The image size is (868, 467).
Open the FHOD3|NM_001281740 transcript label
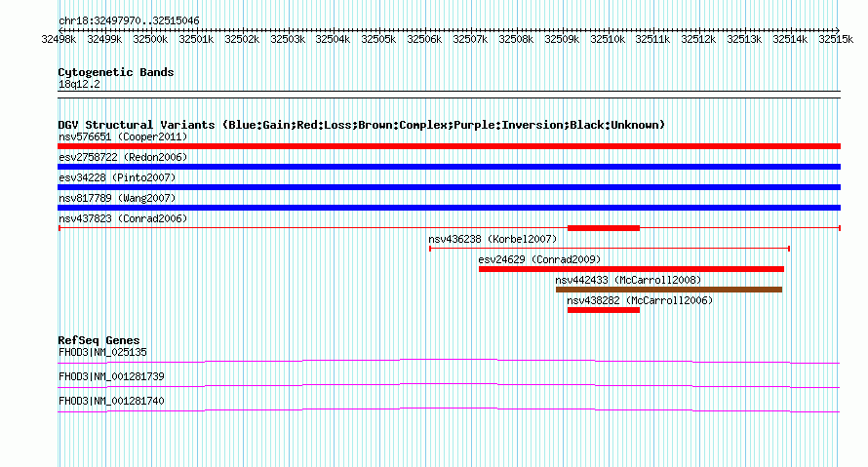[x=111, y=401]
